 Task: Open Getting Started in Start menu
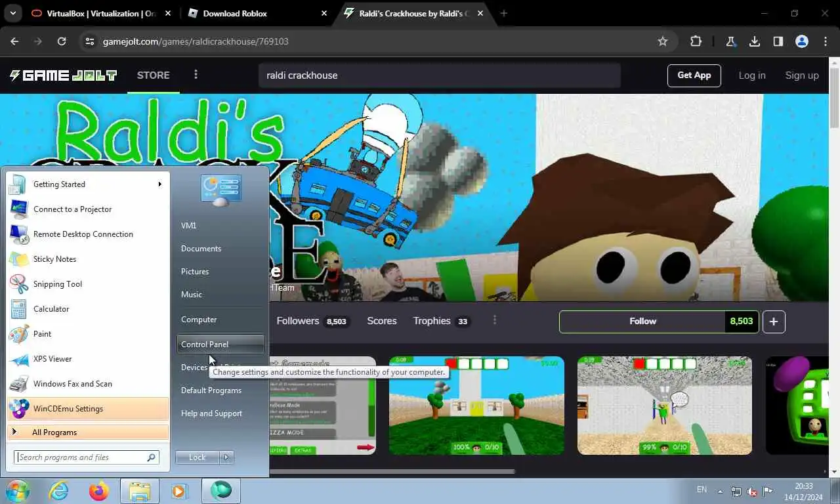(87, 184)
